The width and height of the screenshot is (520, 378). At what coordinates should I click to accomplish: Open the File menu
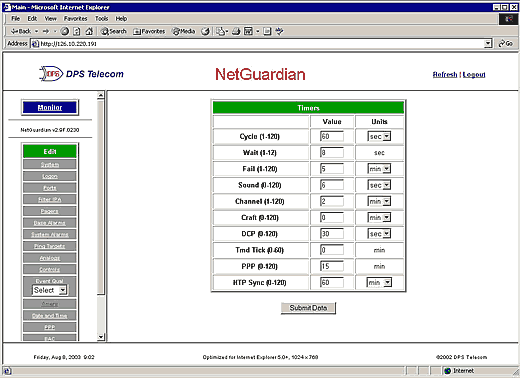(16, 19)
